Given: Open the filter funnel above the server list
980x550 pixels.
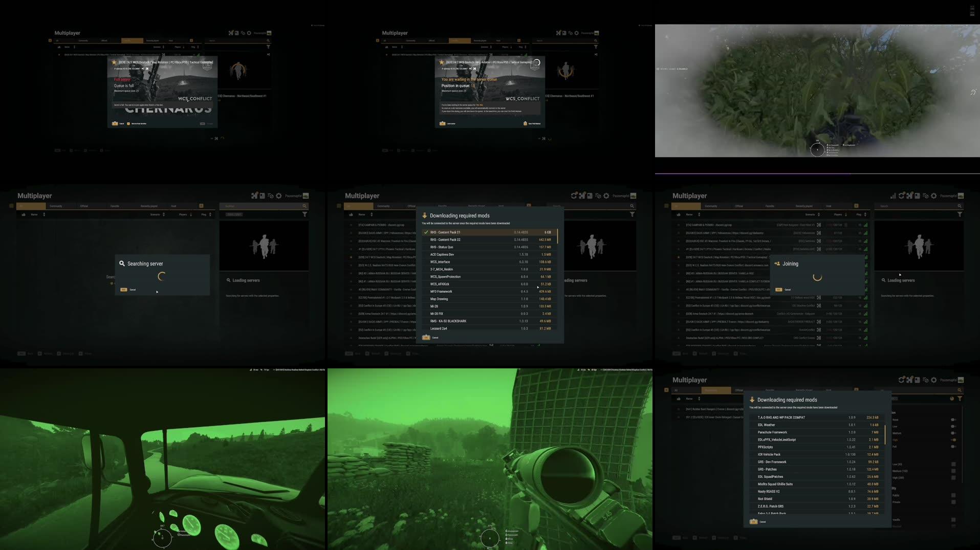Looking at the screenshot, I should [x=960, y=214].
